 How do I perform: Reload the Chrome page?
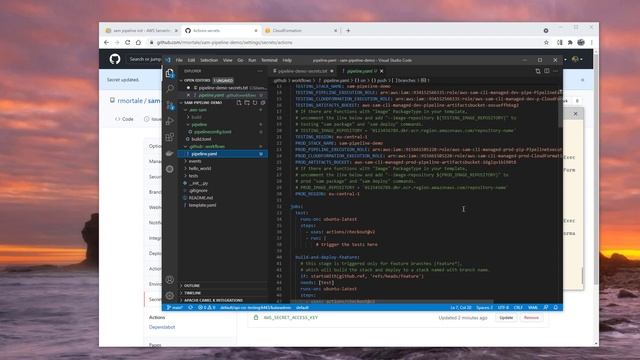[127, 42]
